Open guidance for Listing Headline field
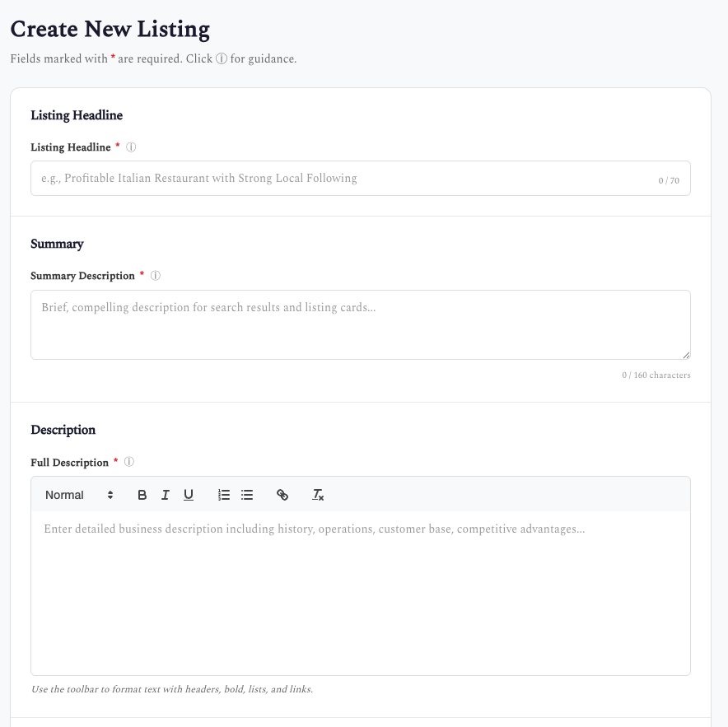728x727 pixels. (131, 147)
